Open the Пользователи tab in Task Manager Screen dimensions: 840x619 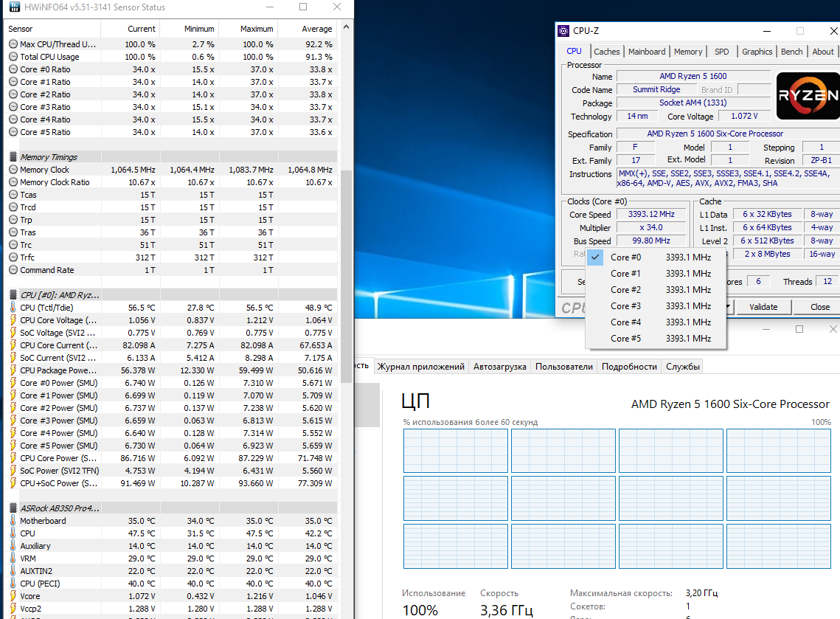coord(563,367)
